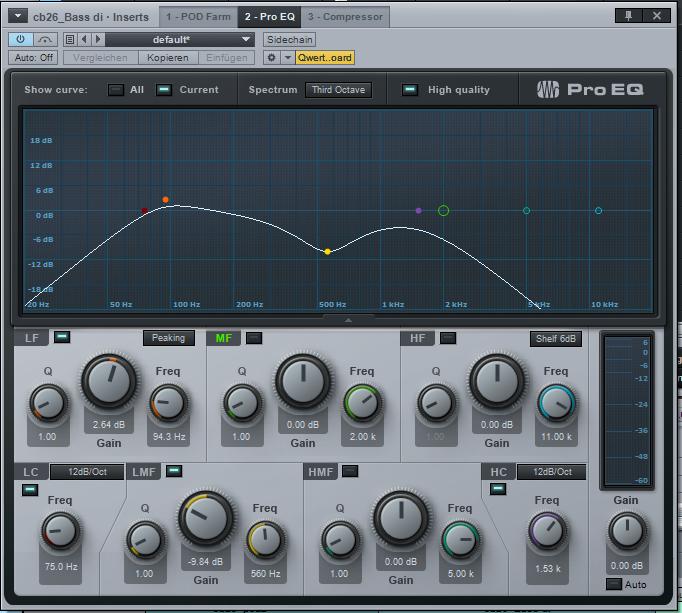This screenshot has height=613, width=682.
Task: Click the LF Freq knob
Action: [169, 403]
